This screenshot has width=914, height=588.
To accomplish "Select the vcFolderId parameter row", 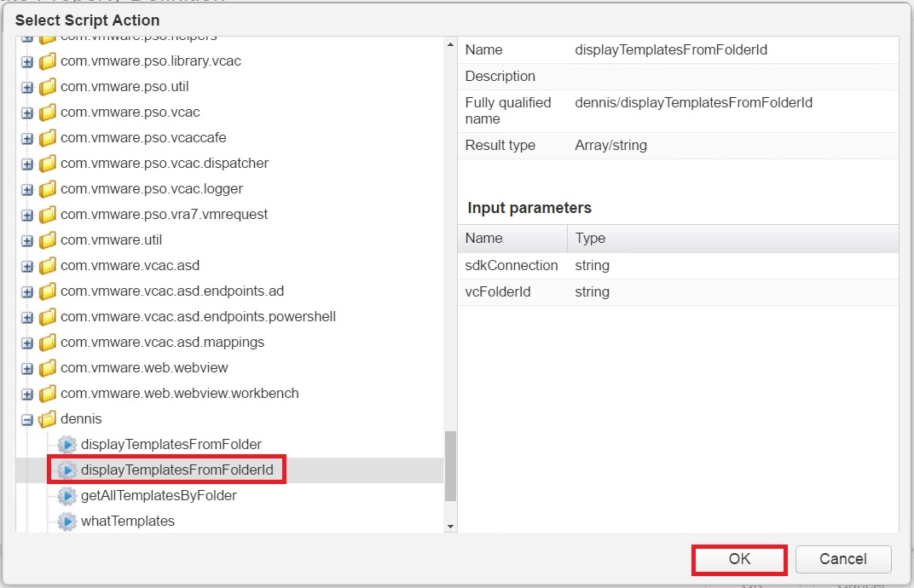I will coord(678,292).
